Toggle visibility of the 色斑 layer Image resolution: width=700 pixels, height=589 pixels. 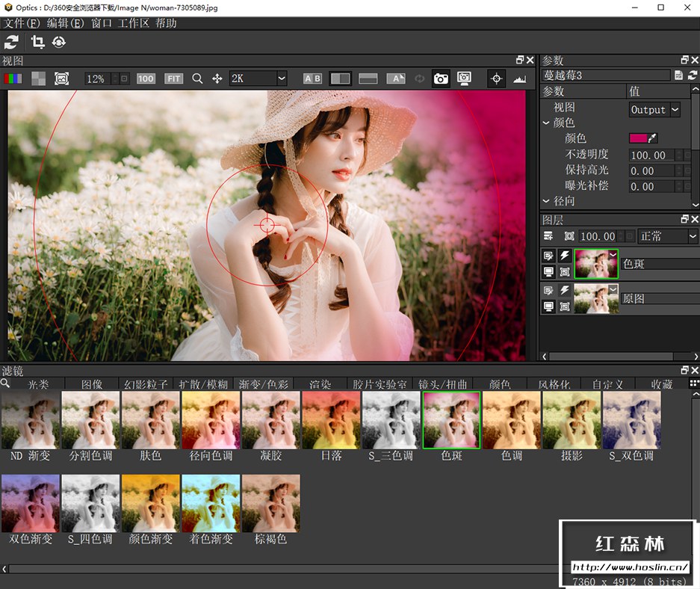pyautogui.click(x=549, y=271)
